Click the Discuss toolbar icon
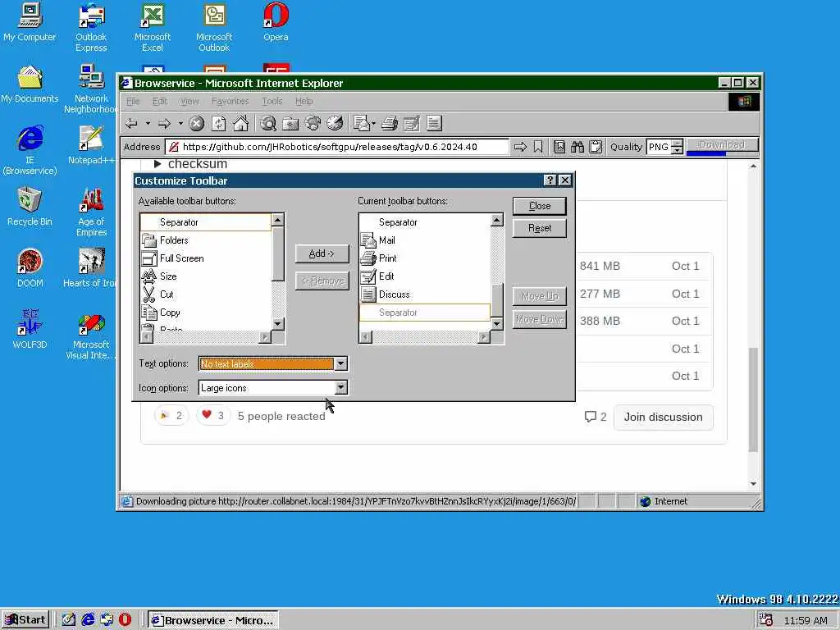 tap(434, 124)
